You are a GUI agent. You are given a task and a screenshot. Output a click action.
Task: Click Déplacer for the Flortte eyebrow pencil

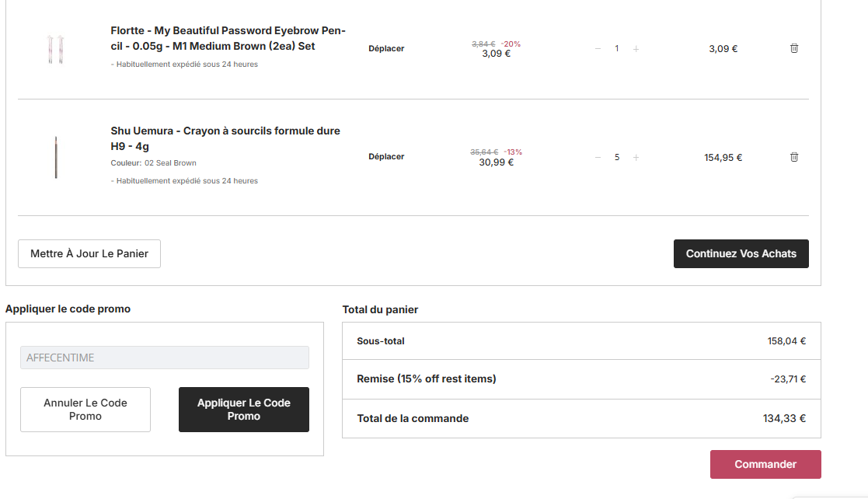386,48
